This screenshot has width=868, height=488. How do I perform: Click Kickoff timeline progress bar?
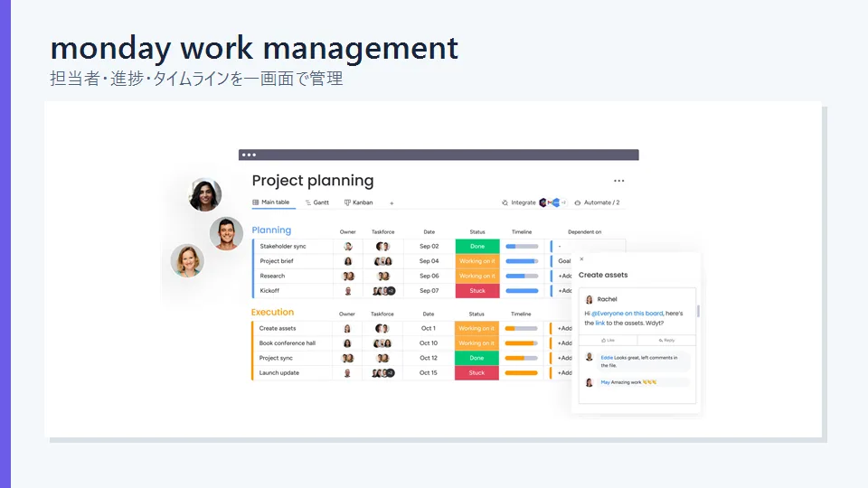tap(522, 290)
